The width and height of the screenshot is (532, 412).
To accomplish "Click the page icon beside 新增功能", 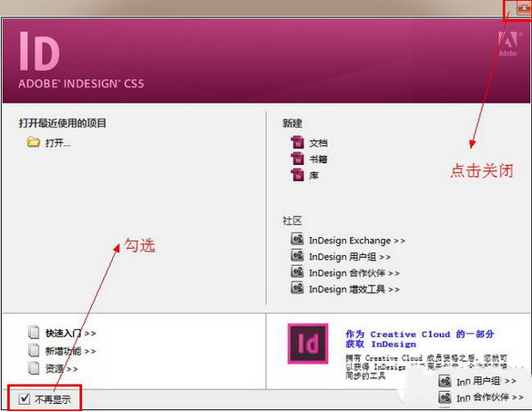I will 34,350.
